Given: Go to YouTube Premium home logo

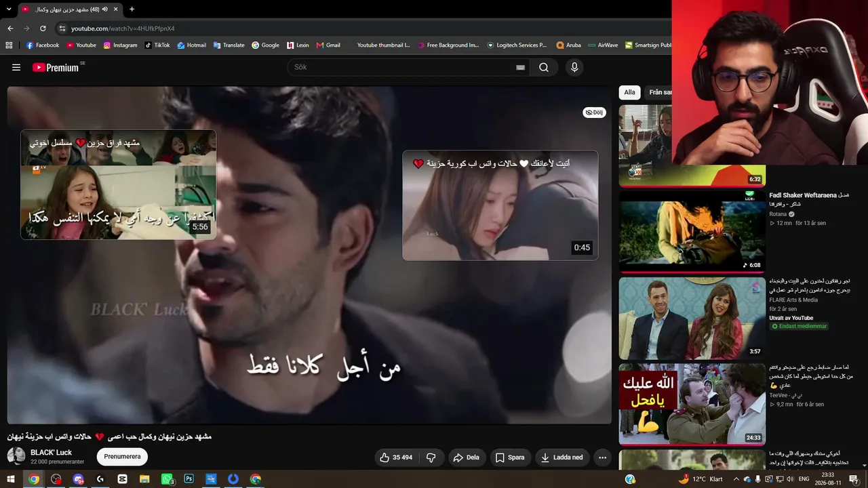Looking at the screenshot, I should click(56, 67).
